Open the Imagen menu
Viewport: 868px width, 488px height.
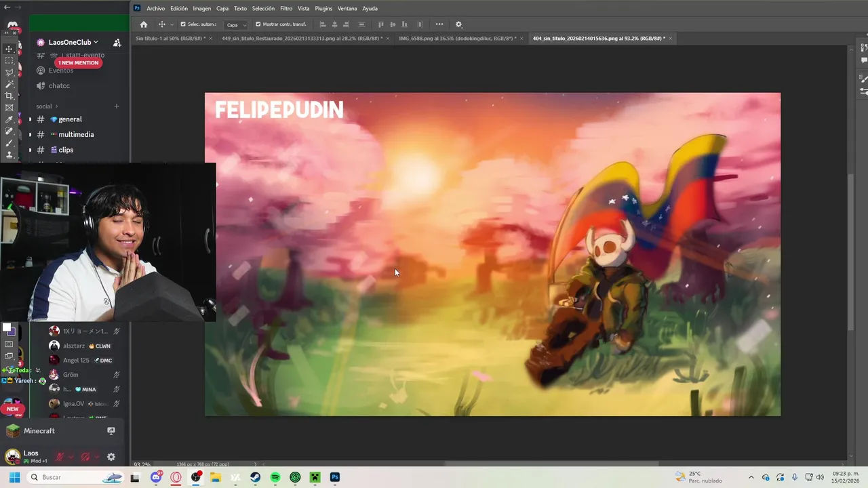(x=202, y=8)
